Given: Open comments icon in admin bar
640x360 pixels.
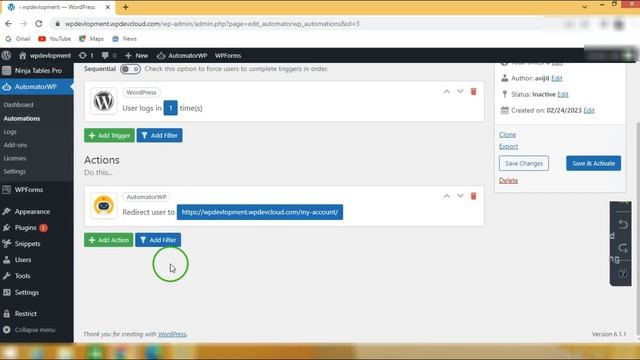Looking at the screenshot, I should coord(109,56).
